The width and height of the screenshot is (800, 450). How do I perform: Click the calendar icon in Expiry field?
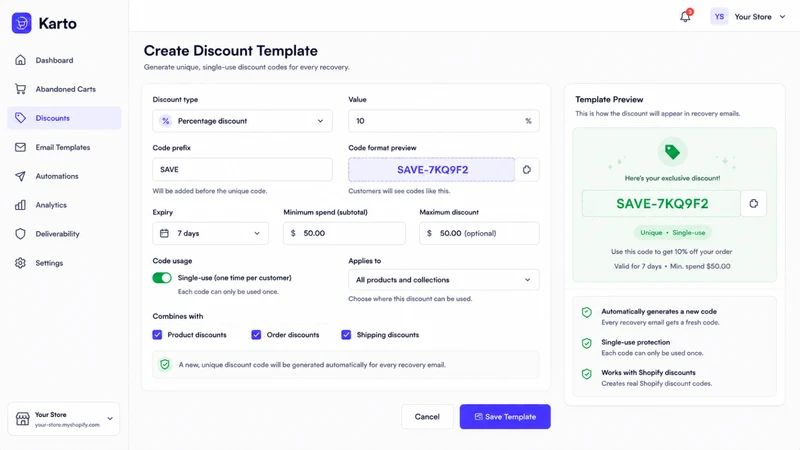[x=164, y=233]
